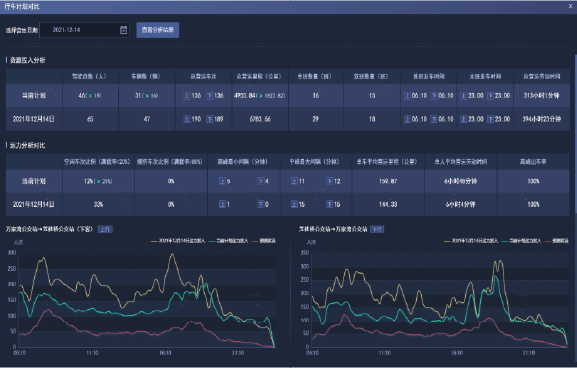Viewport: 577px width, 368px height.
Task: Toggle yellow 2021年12月14日 legend in left chart
Action: point(178,241)
